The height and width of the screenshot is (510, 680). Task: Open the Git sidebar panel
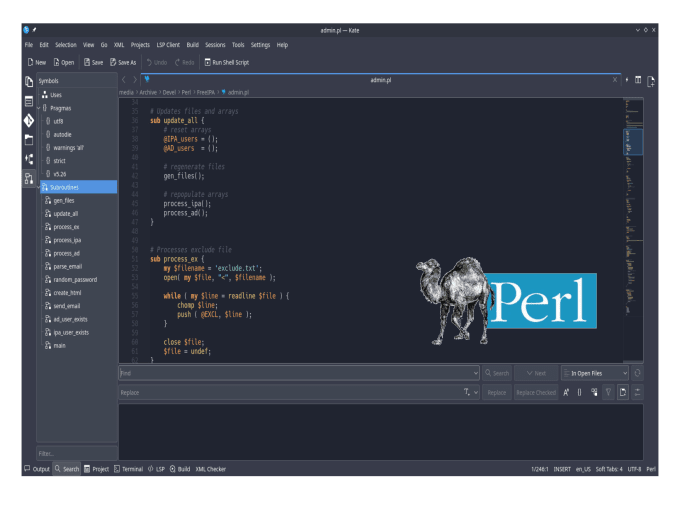tap(29, 121)
